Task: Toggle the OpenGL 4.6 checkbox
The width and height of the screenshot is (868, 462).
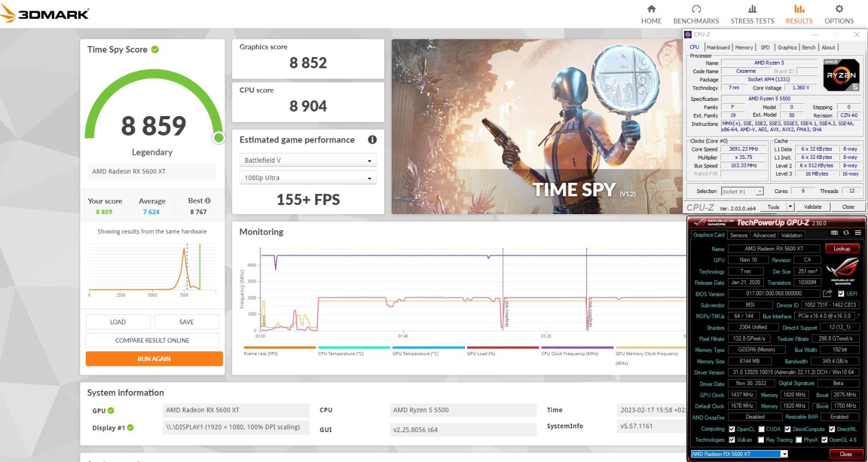Action: 825,440
